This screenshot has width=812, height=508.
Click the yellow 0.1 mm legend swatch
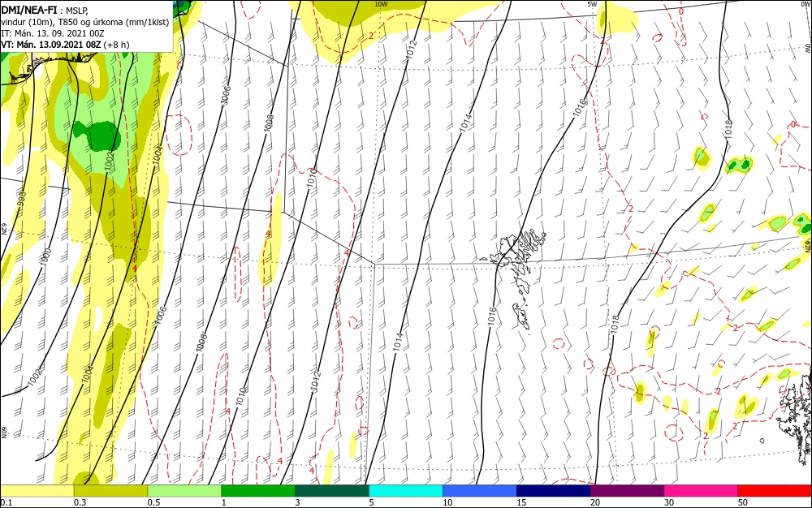point(37,492)
